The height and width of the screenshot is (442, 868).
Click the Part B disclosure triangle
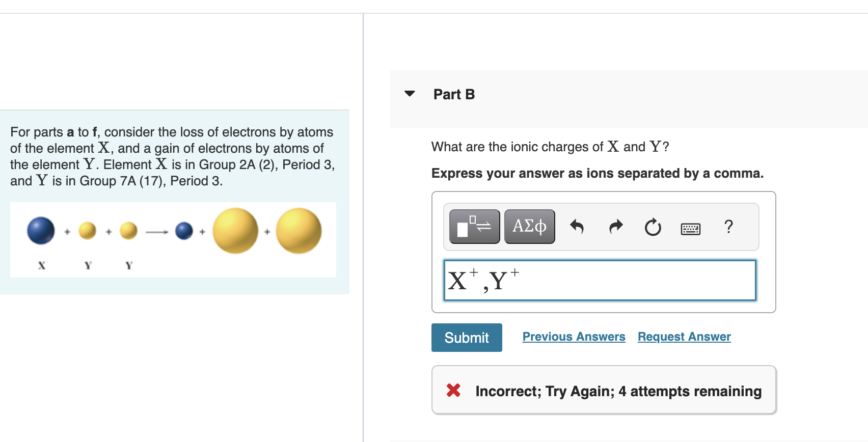[410, 94]
